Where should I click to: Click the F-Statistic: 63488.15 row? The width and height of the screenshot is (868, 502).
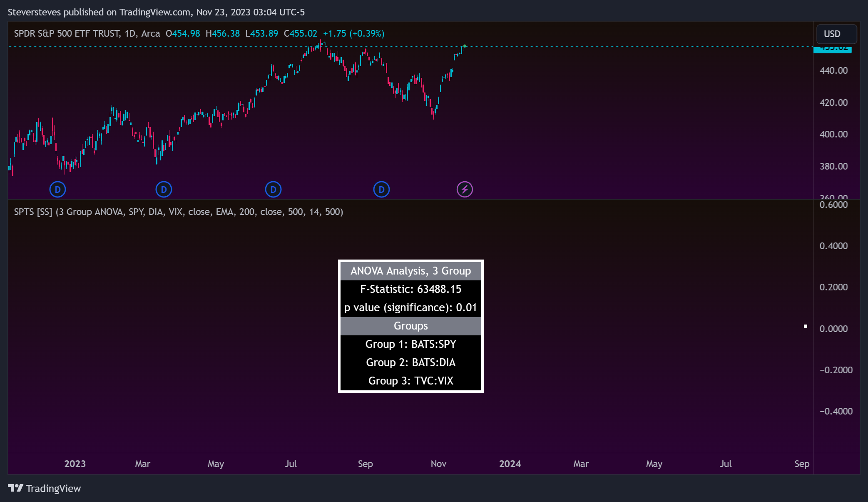tap(410, 289)
